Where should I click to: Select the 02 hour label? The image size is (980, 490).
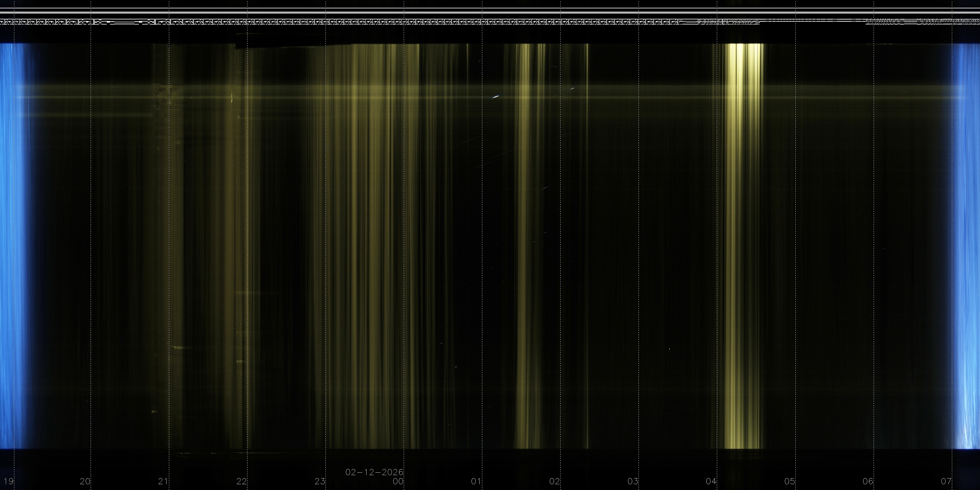click(x=555, y=481)
